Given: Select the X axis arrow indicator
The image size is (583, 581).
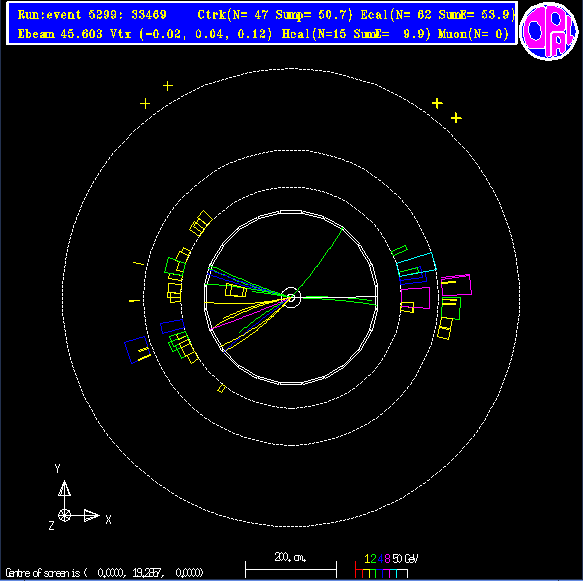Looking at the screenshot, I should (91, 515).
